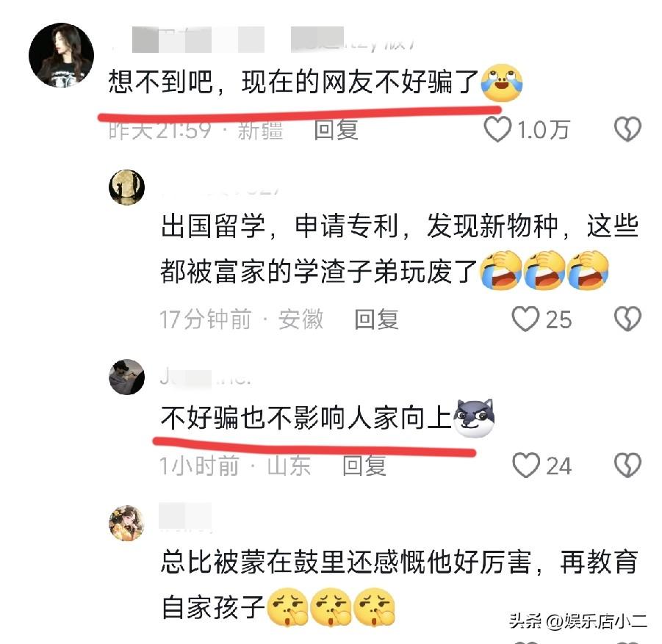This screenshot has width=662, height=644.
Task: Tap the husky dog emoji sticker
Action: click(x=474, y=418)
